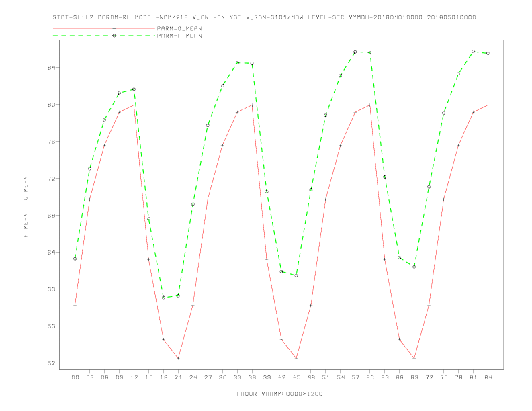The height and width of the screenshot is (411, 532).
Task: Click x-axis forecast hour label 42
Action: click(x=281, y=377)
